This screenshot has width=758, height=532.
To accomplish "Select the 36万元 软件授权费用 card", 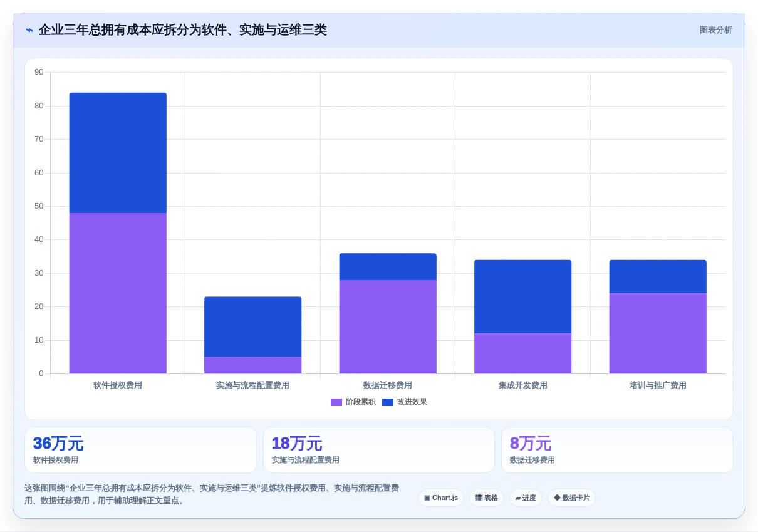I will click(140, 450).
